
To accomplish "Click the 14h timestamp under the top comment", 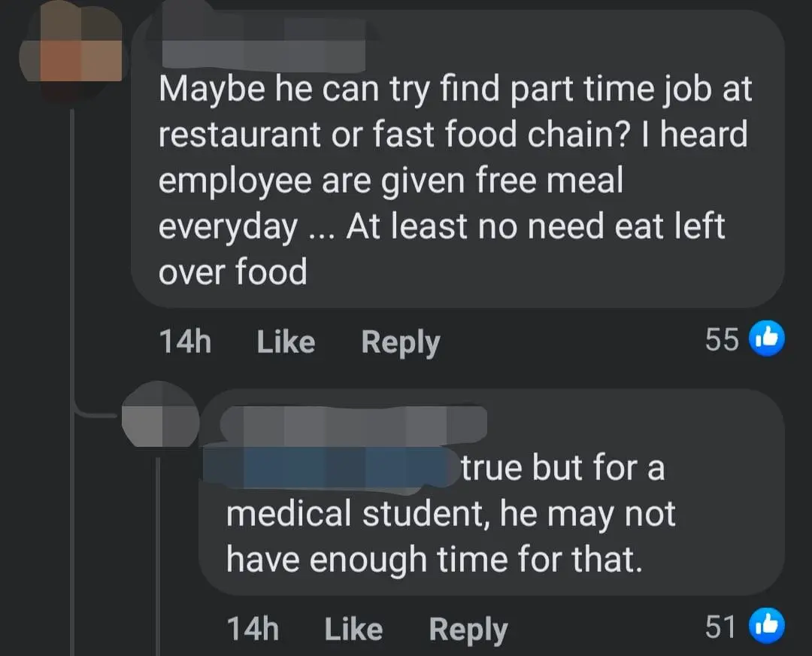I will [x=185, y=342].
